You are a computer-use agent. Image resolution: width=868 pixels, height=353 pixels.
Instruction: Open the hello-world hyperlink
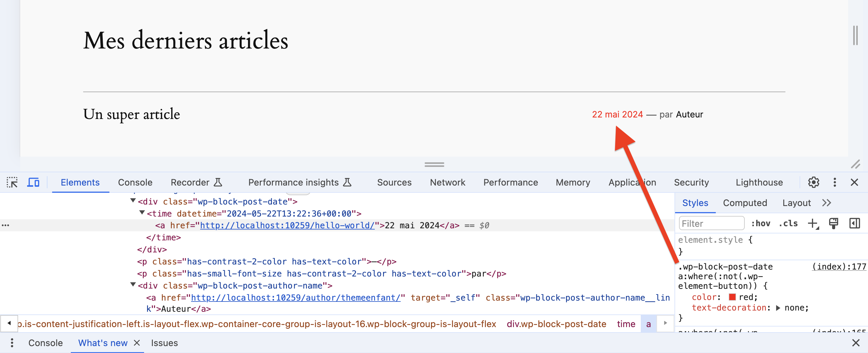pyautogui.click(x=288, y=225)
